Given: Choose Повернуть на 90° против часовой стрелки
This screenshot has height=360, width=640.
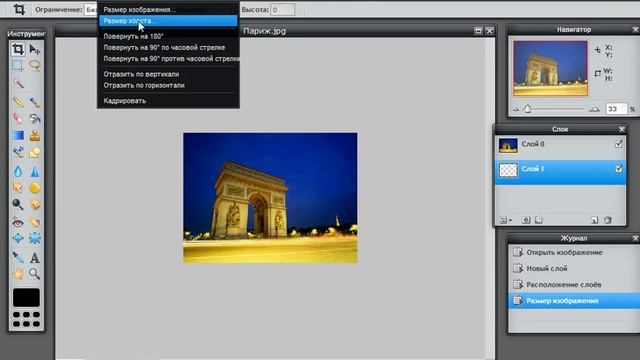Looking at the screenshot, I should tap(168, 59).
